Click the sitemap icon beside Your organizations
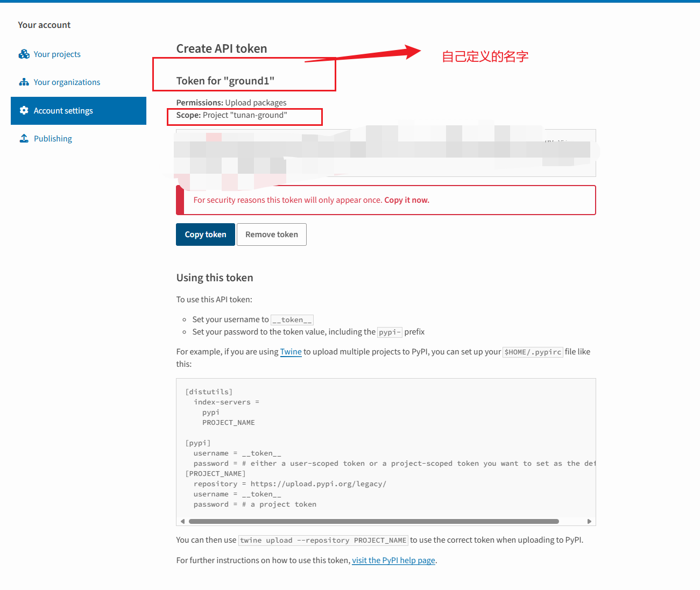Viewport: 700px width, 590px height. coord(24,82)
